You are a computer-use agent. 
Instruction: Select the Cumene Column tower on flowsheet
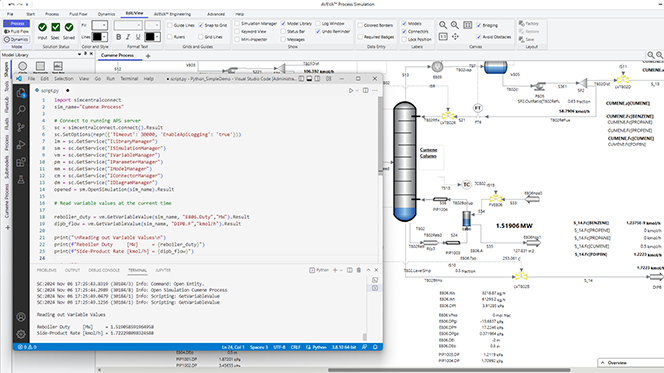point(405,162)
